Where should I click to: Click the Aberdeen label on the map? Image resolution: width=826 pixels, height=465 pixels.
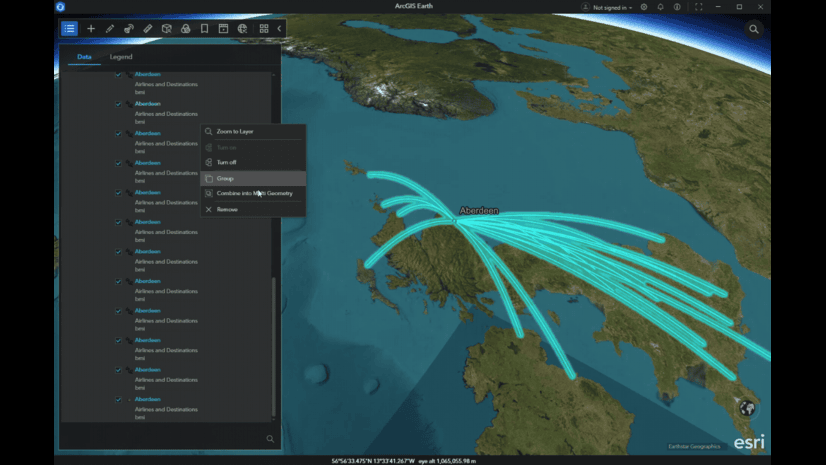(x=479, y=211)
